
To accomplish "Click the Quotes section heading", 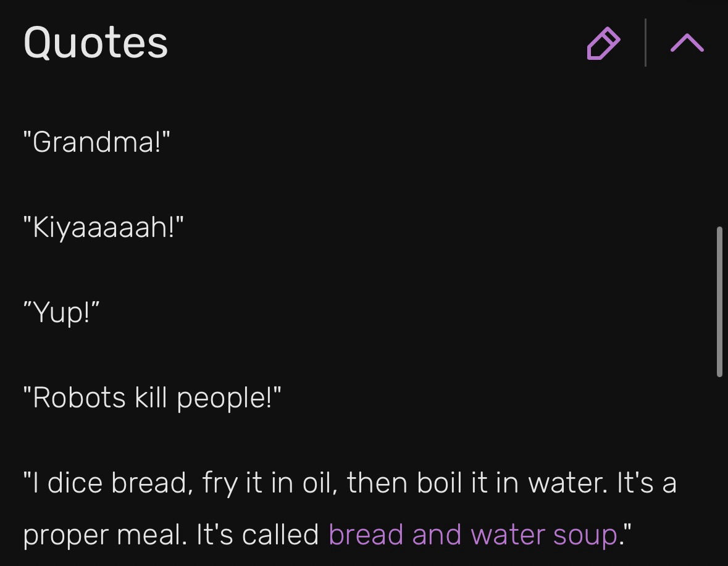I will [x=96, y=43].
